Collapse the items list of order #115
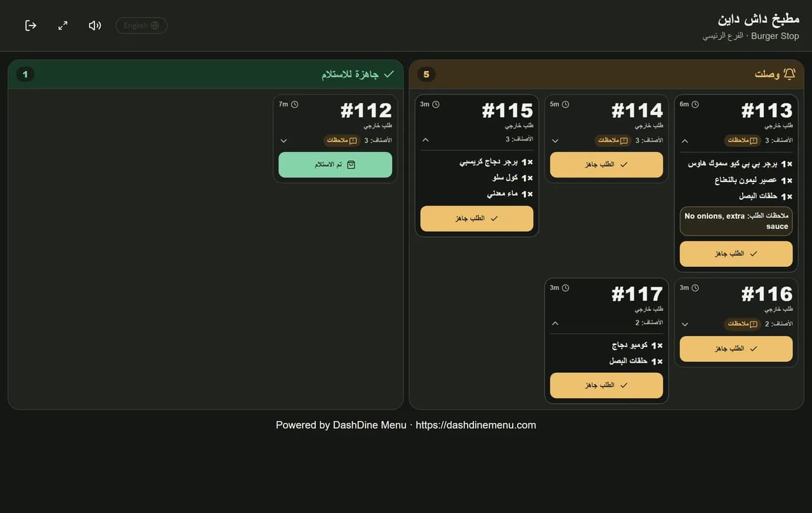Screen dimensions: 812x513 tap(426, 140)
